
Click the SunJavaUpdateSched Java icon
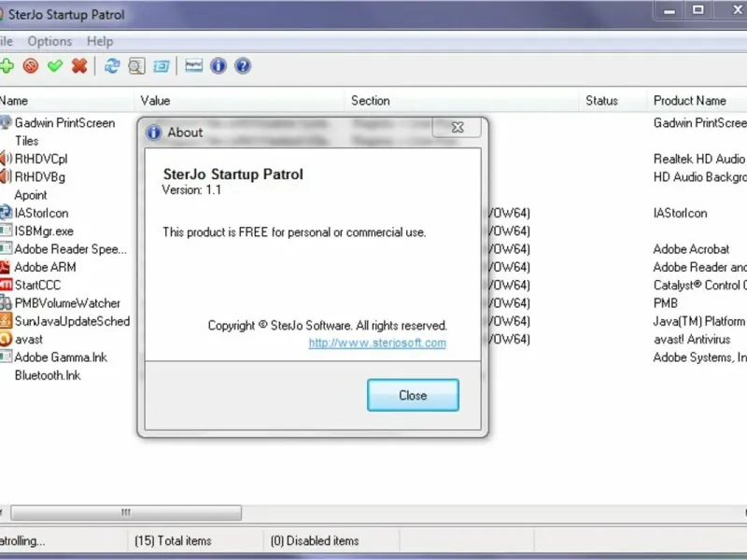[x=6, y=321]
